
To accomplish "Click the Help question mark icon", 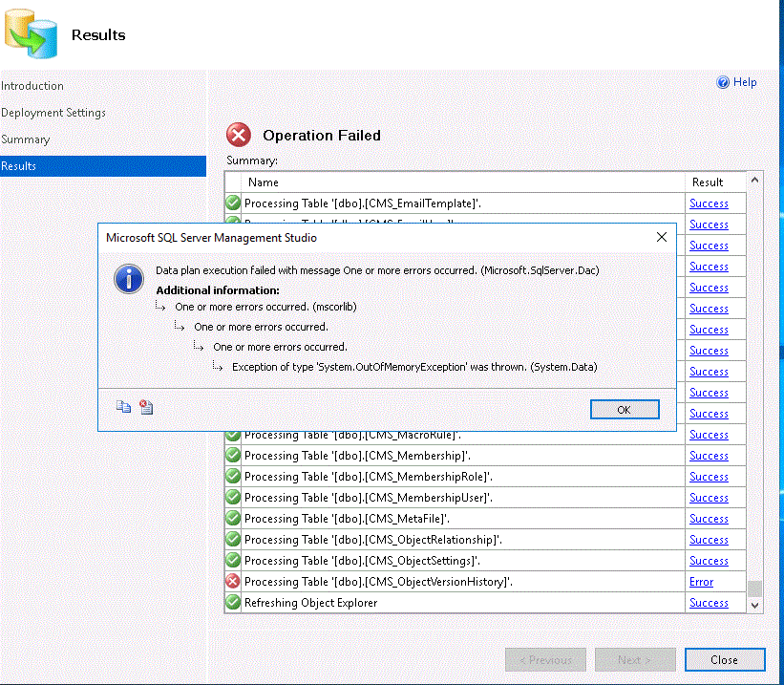I will pos(724,82).
